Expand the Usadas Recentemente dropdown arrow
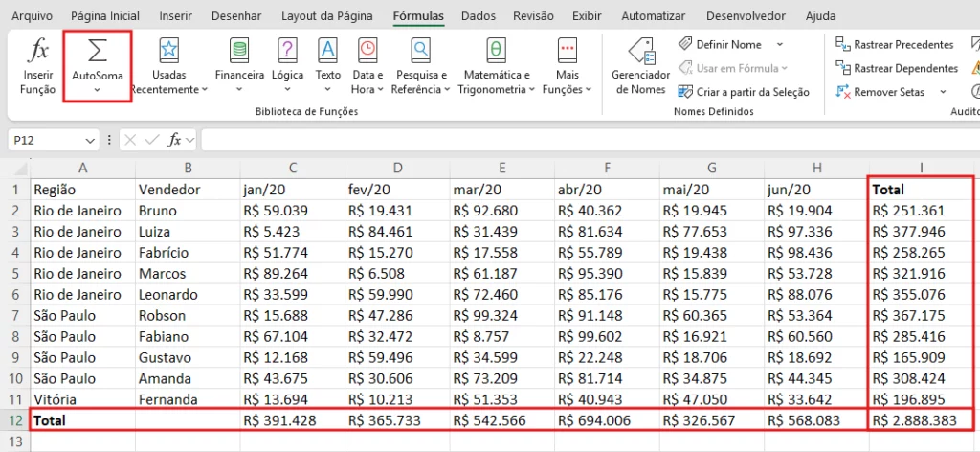The width and height of the screenshot is (980, 452). click(x=205, y=89)
